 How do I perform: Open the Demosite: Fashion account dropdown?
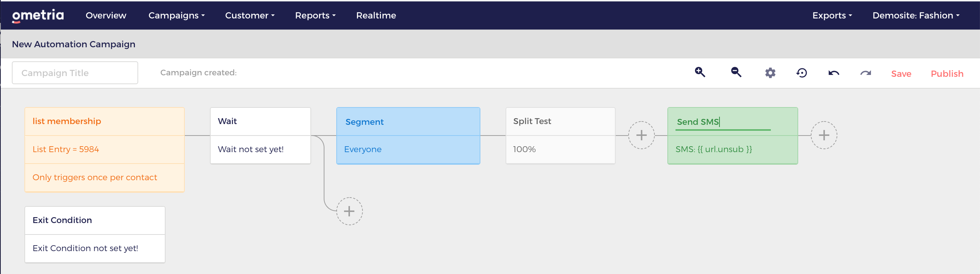click(916, 16)
